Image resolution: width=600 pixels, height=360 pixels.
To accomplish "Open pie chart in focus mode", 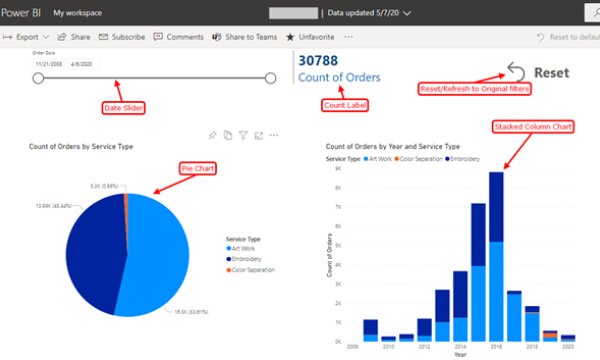I will [x=259, y=135].
